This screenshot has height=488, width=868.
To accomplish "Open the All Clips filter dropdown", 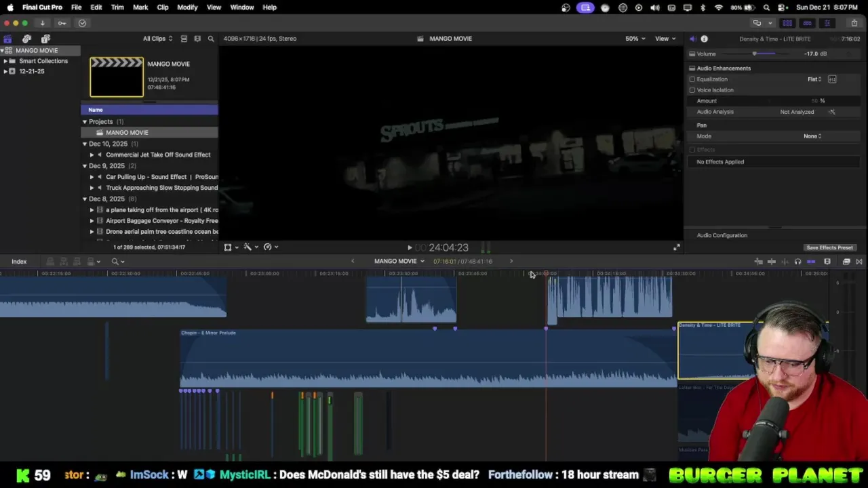I will click(157, 39).
